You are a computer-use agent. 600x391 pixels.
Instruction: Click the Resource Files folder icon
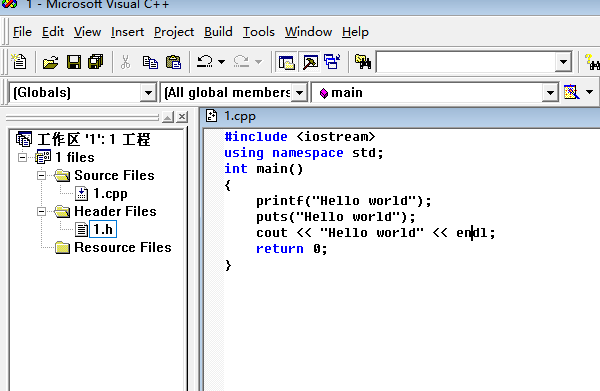[x=62, y=248]
